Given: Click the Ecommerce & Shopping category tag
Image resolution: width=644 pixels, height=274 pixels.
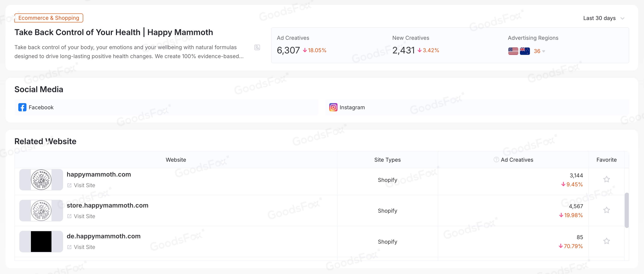Looking at the screenshot, I should tap(49, 18).
